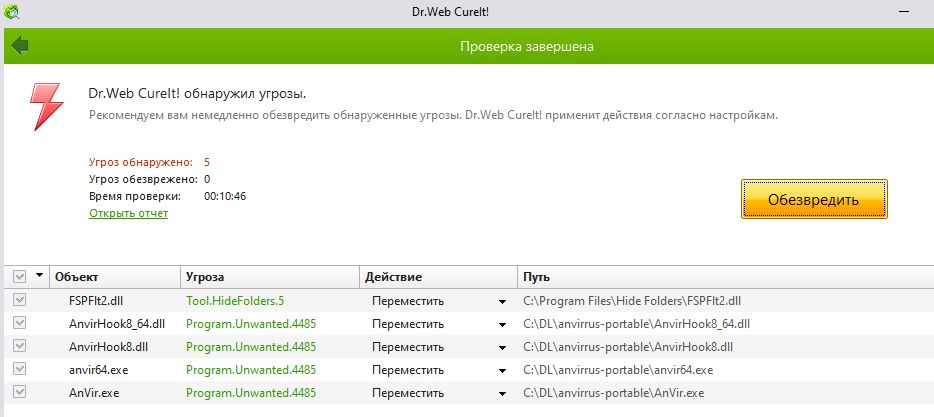Click the green back arrow icon
This screenshot has width=934, height=417.
(20, 45)
